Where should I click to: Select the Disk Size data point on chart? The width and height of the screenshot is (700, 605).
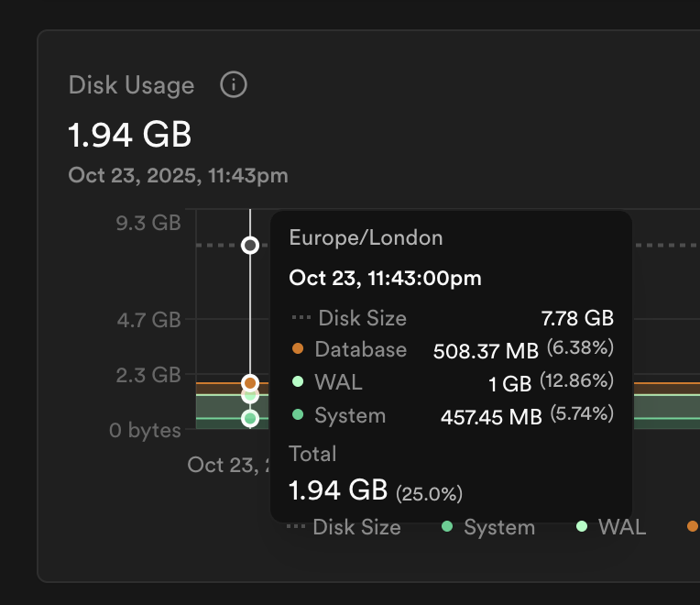coord(250,245)
